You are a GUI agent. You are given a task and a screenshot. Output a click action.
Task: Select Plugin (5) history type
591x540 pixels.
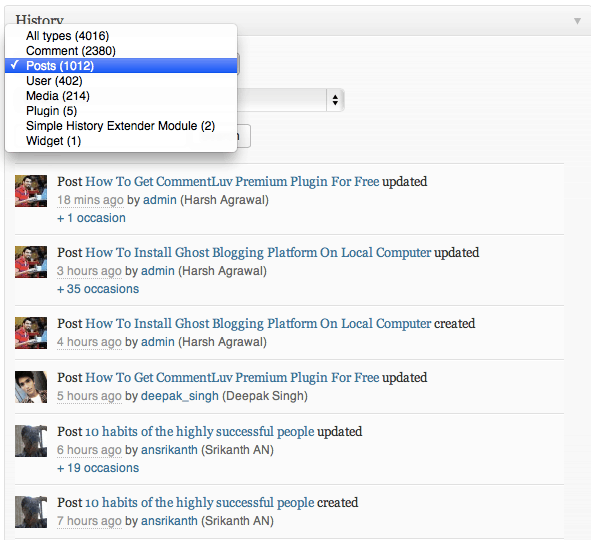(x=121, y=111)
